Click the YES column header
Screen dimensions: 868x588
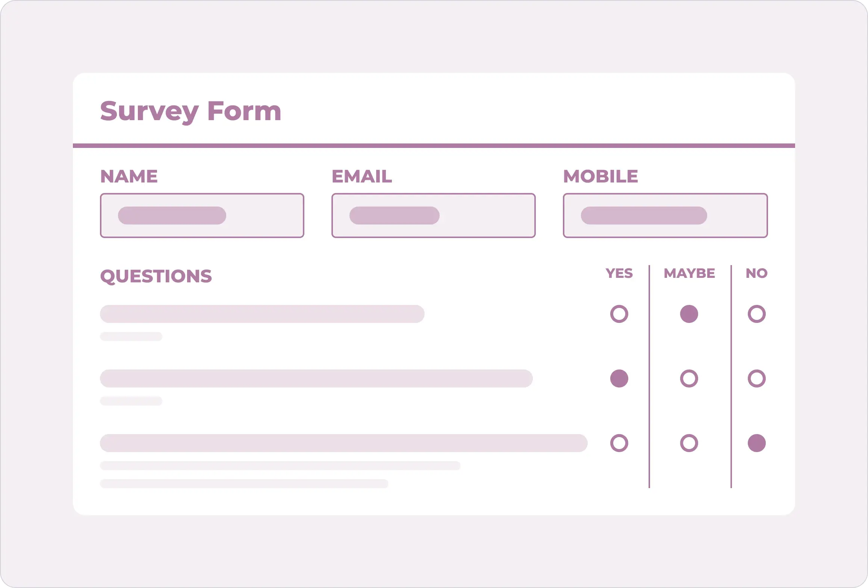619,273
